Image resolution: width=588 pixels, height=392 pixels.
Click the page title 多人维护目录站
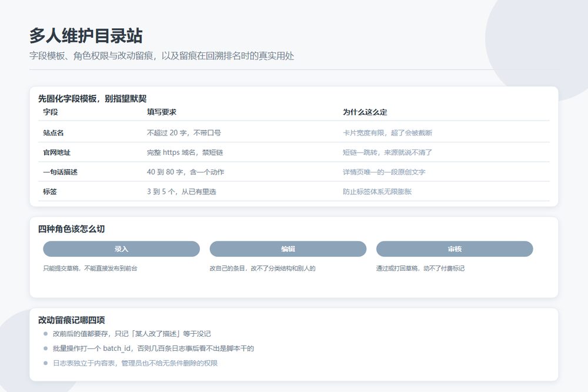(86, 36)
